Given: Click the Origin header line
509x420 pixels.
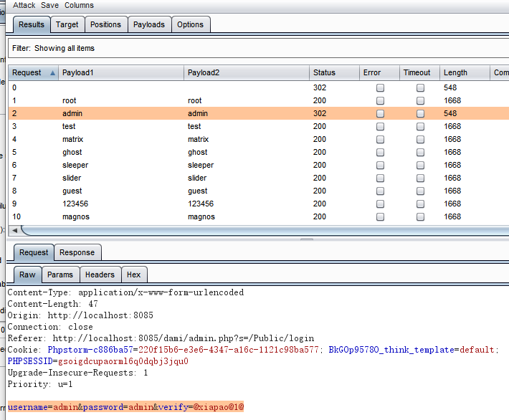Looking at the screenshot, I should click(x=80, y=315).
